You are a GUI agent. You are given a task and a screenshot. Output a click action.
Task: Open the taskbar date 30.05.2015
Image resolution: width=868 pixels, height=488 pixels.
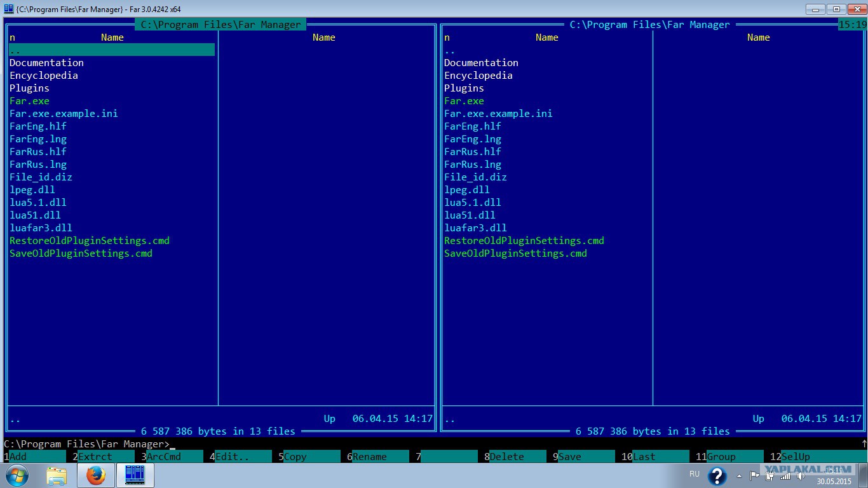click(x=834, y=481)
